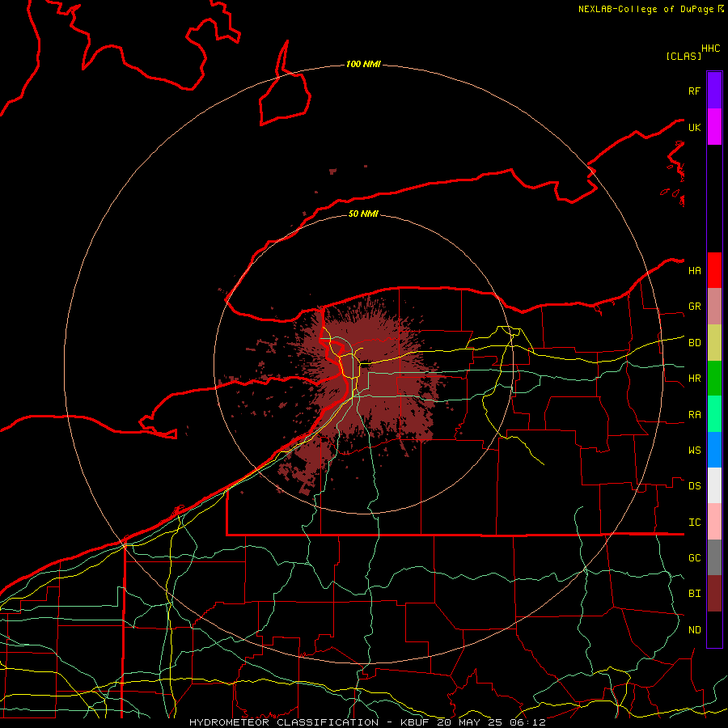
Task: Click the "KBUF" station identifier
Action: click(x=416, y=722)
